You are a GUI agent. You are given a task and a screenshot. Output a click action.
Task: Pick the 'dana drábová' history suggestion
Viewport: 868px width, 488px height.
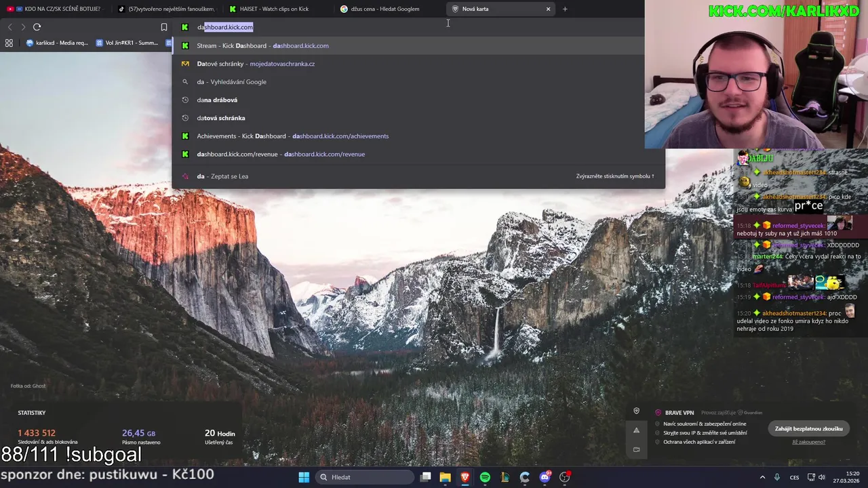click(409, 100)
